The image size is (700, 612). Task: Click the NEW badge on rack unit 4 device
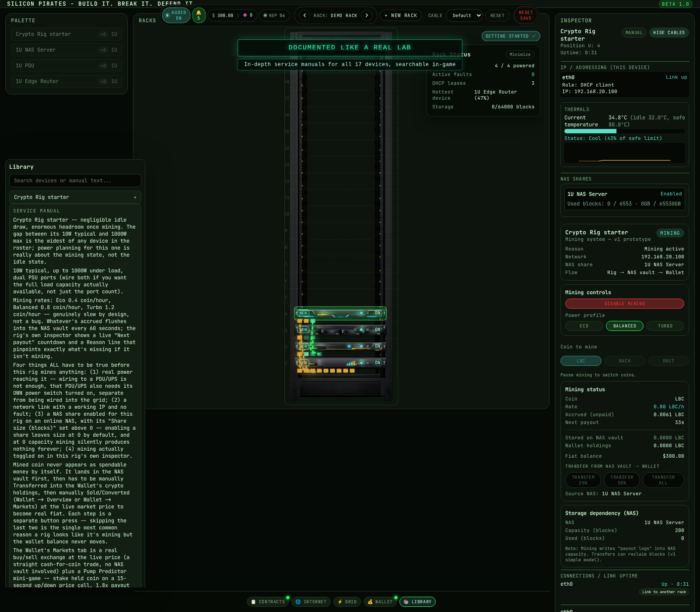tap(303, 313)
